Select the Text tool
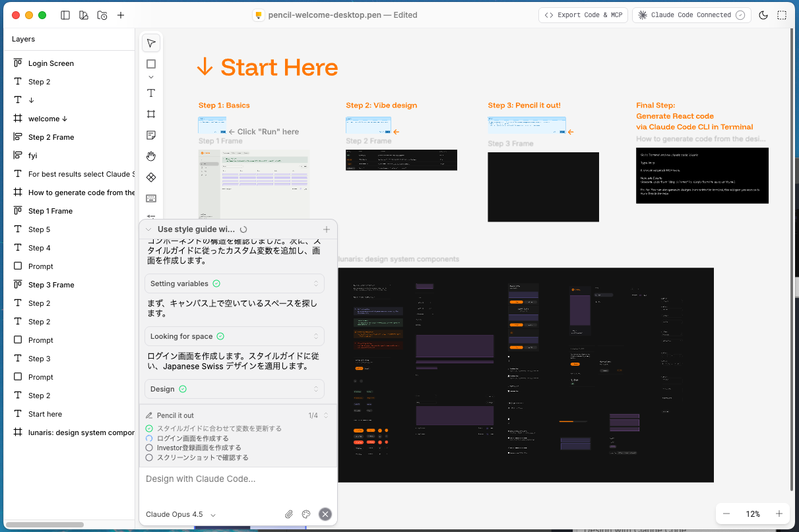 [x=151, y=93]
